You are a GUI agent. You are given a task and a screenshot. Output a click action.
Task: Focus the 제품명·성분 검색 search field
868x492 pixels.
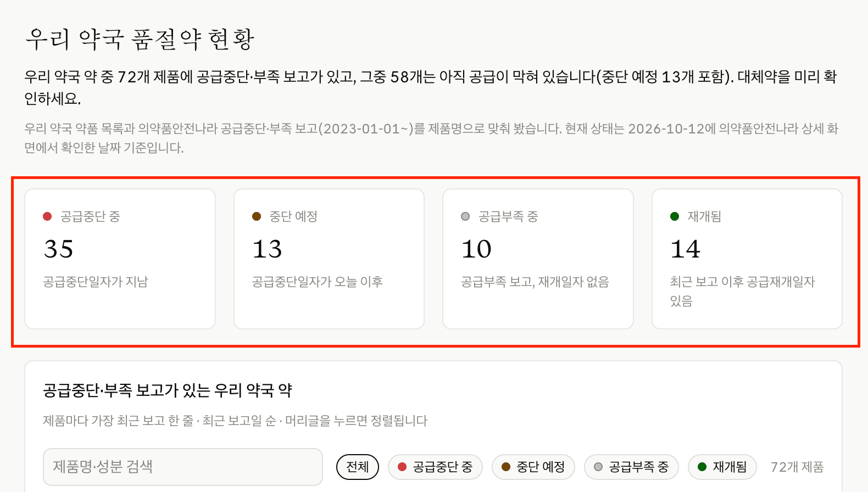183,467
